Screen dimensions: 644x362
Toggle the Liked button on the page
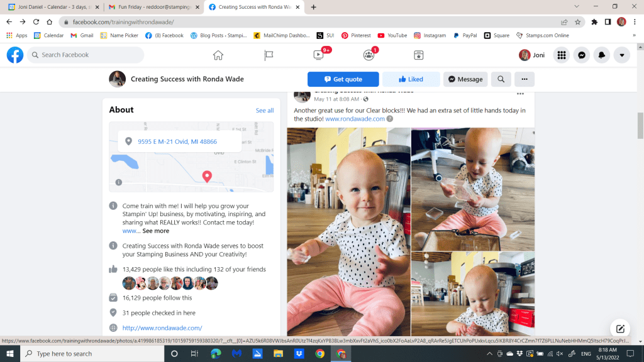[x=411, y=79]
